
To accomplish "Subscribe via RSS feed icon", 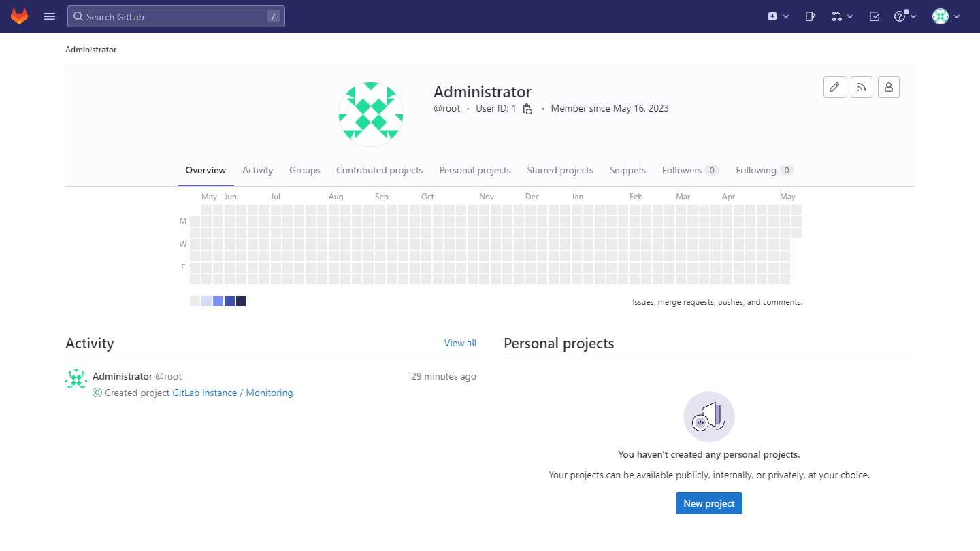I will coord(862,87).
